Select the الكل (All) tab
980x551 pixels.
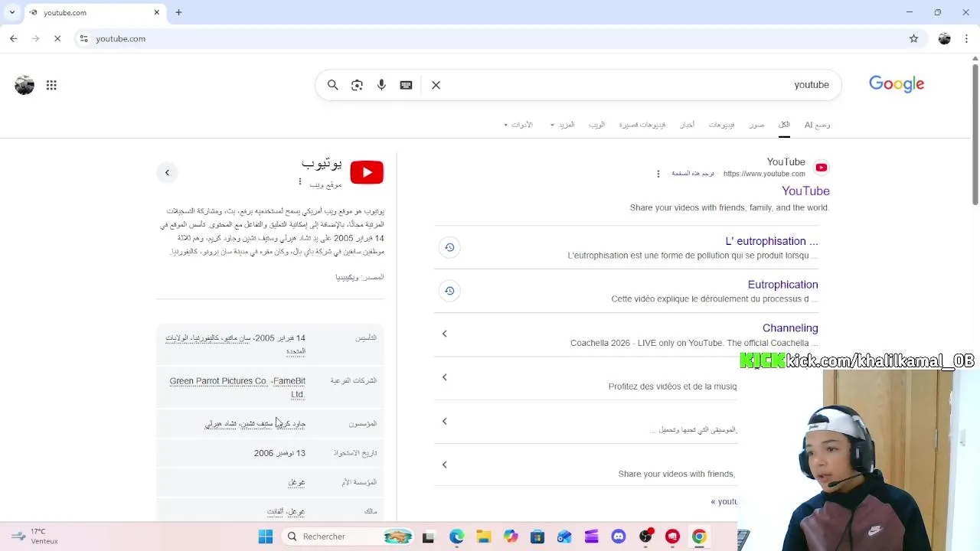[784, 125]
